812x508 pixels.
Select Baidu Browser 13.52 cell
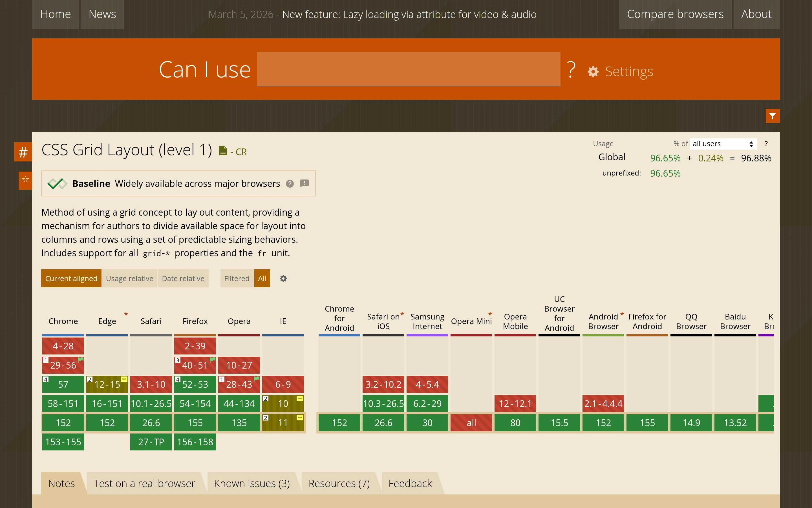[x=735, y=423]
